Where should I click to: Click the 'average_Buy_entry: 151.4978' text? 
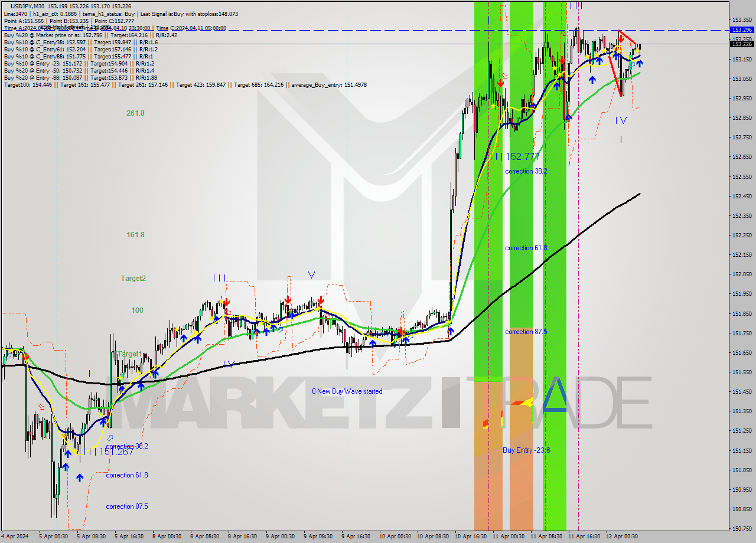[328, 85]
